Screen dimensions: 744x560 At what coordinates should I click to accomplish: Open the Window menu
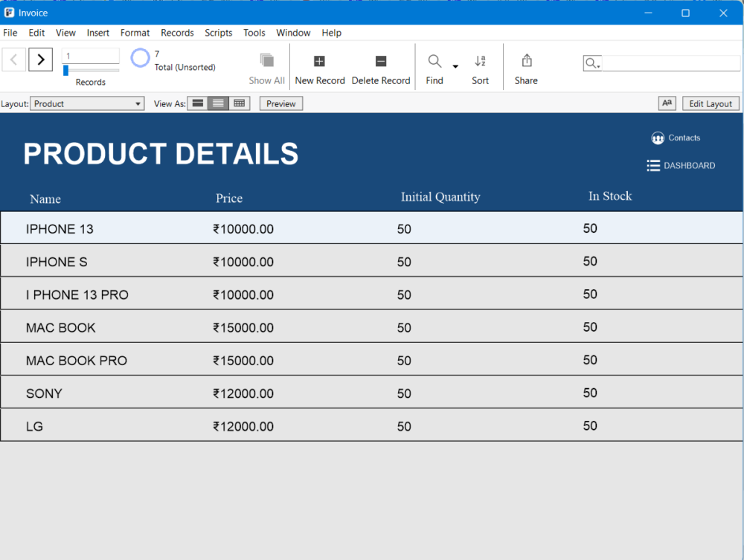[293, 33]
